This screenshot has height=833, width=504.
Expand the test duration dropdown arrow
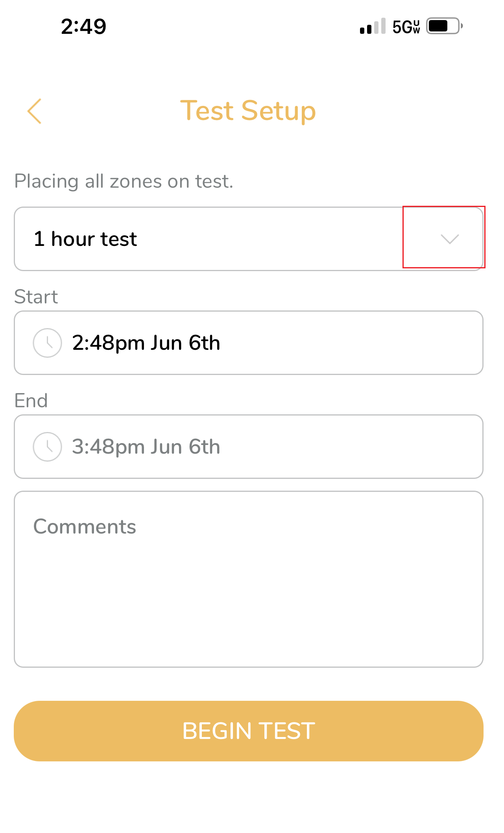[x=449, y=239]
